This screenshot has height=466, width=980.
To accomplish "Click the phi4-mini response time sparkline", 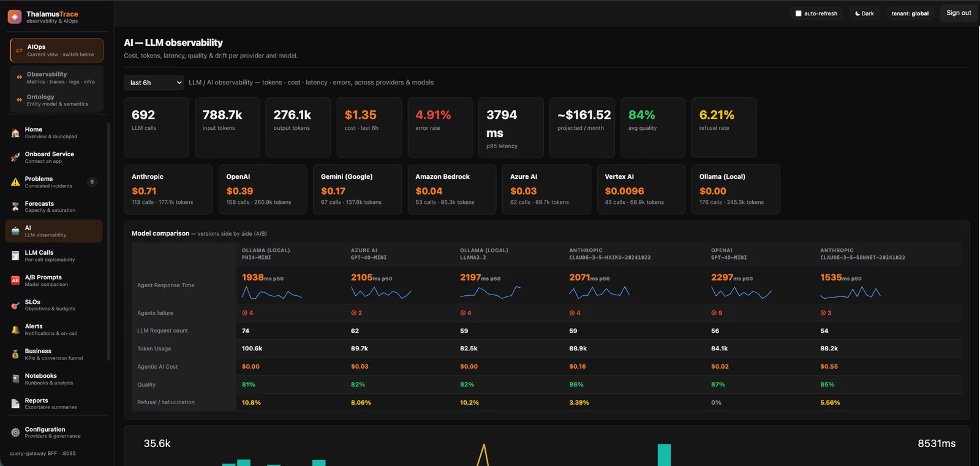I will point(272,293).
